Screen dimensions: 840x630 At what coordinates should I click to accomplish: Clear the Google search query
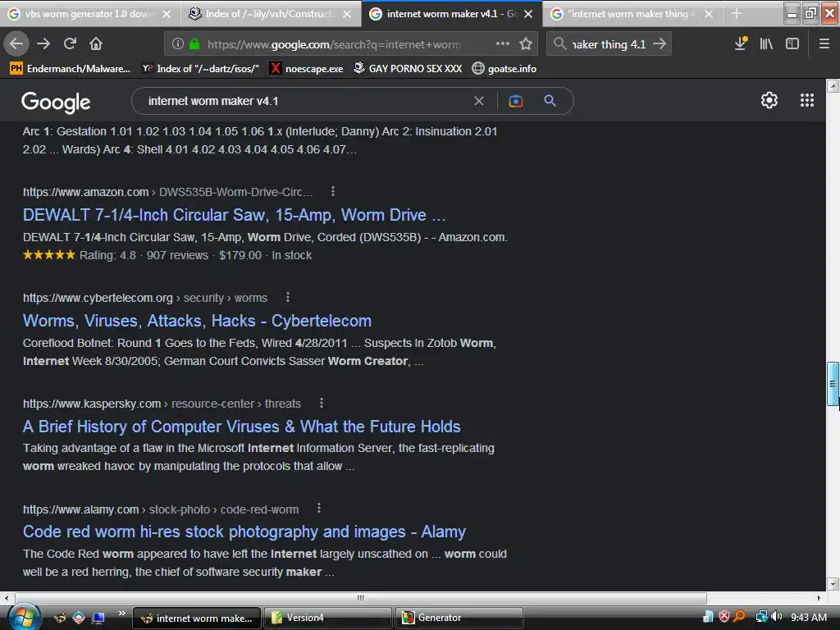pos(479,101)
